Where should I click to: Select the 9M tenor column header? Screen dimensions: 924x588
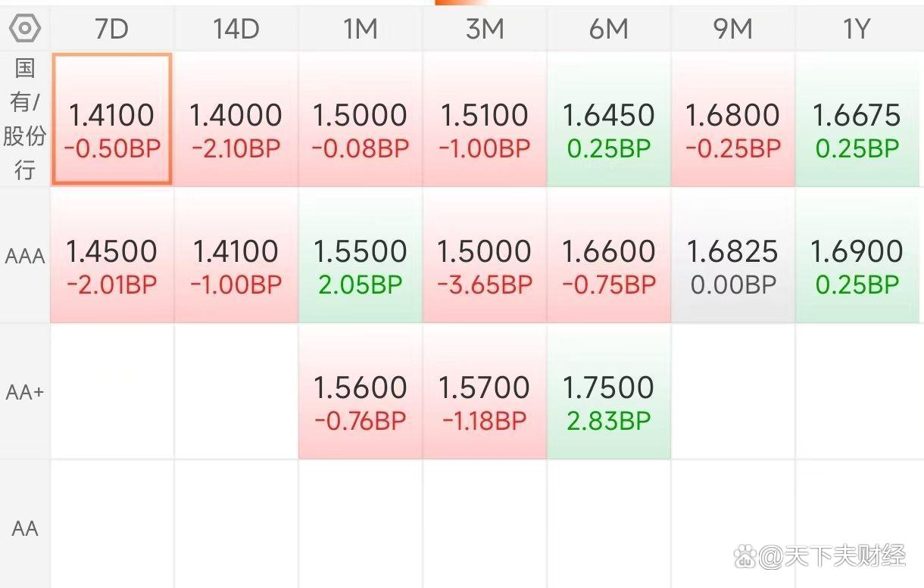[x=733, y=30]
